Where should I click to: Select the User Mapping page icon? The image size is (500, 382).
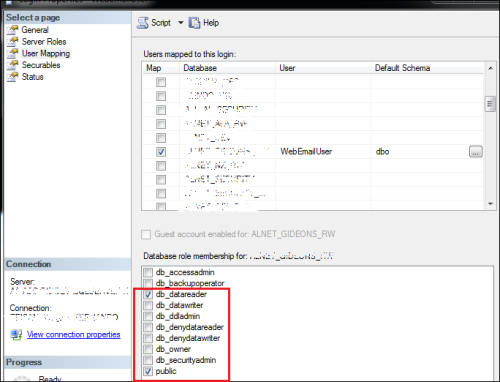click(x=13, y=53)
